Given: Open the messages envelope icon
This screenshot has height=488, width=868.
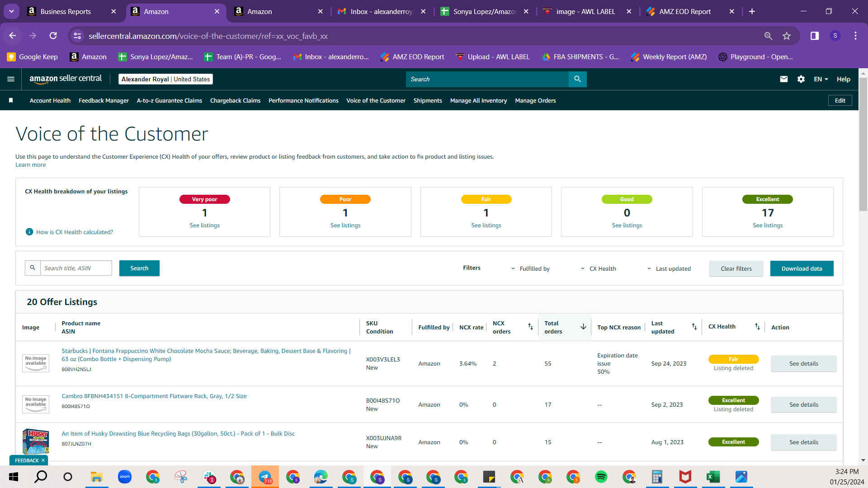Looking at the screenshot, I should tap(784, 79).
